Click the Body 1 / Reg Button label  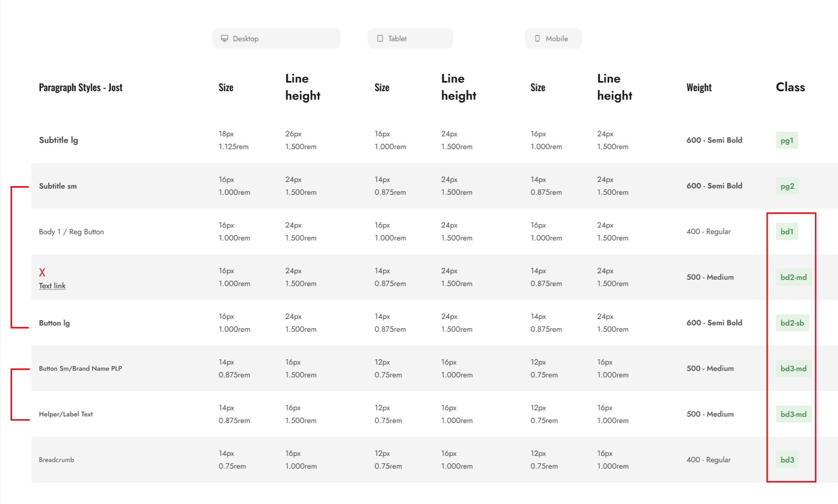71,232
